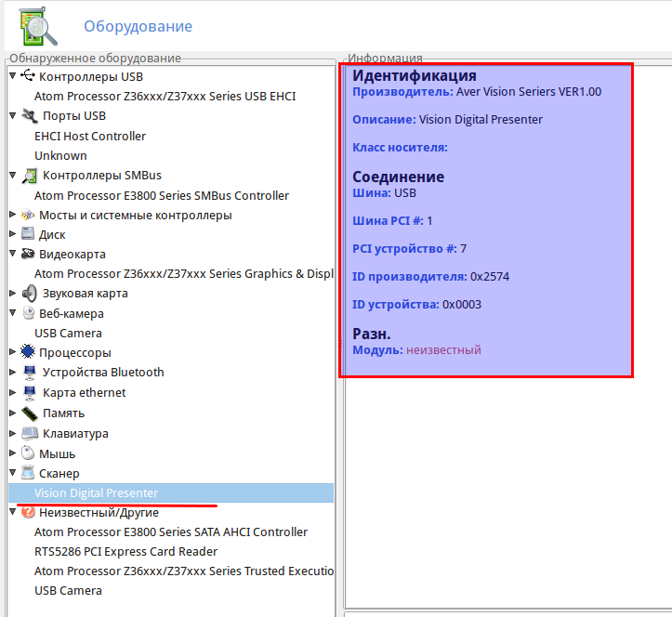Collapse the Видеокарта branch
Image resolution: width=672 pixels, height=617 pixels.
13,254
